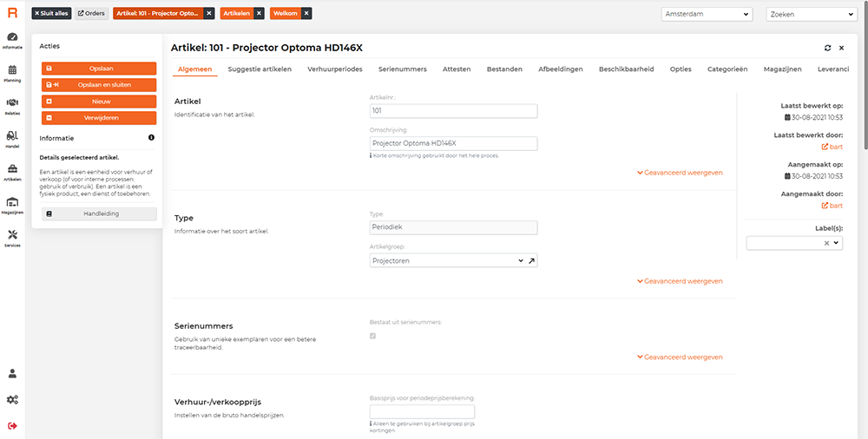868x439 pixels.
Task: Switch to the Algemeen tab
Action: [194, 69]
